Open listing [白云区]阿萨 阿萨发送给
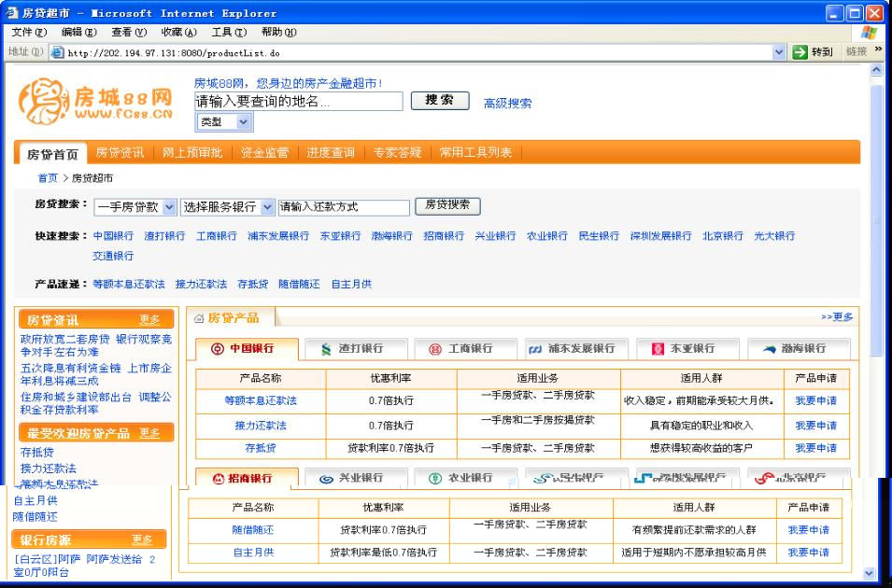This screenshot has width=892, height=588. point(84,566)
